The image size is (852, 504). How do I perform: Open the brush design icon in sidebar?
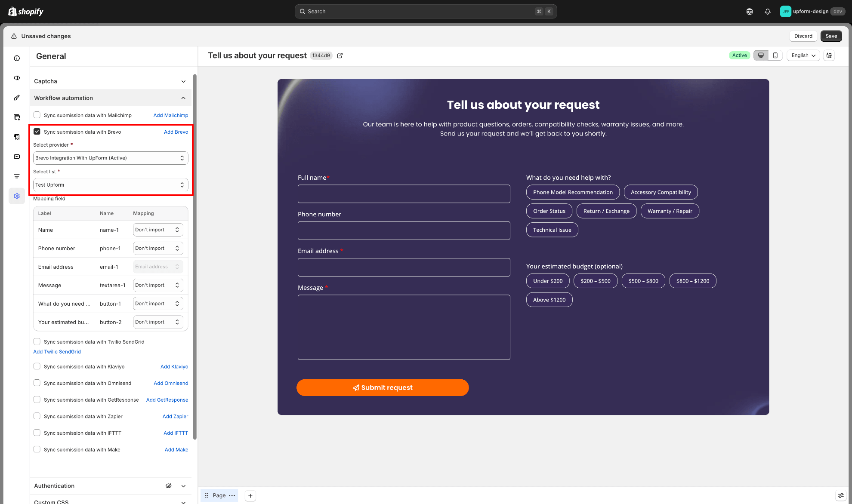[17, 98]
